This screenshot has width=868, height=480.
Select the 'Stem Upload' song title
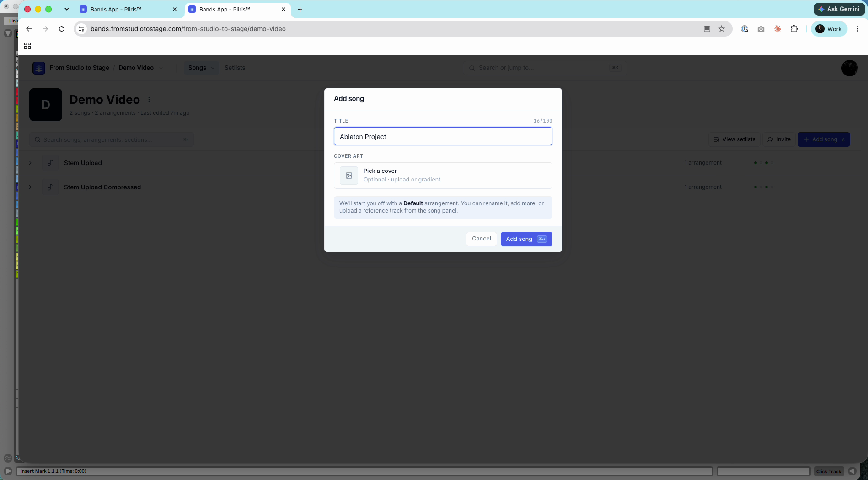coord(83,163)
